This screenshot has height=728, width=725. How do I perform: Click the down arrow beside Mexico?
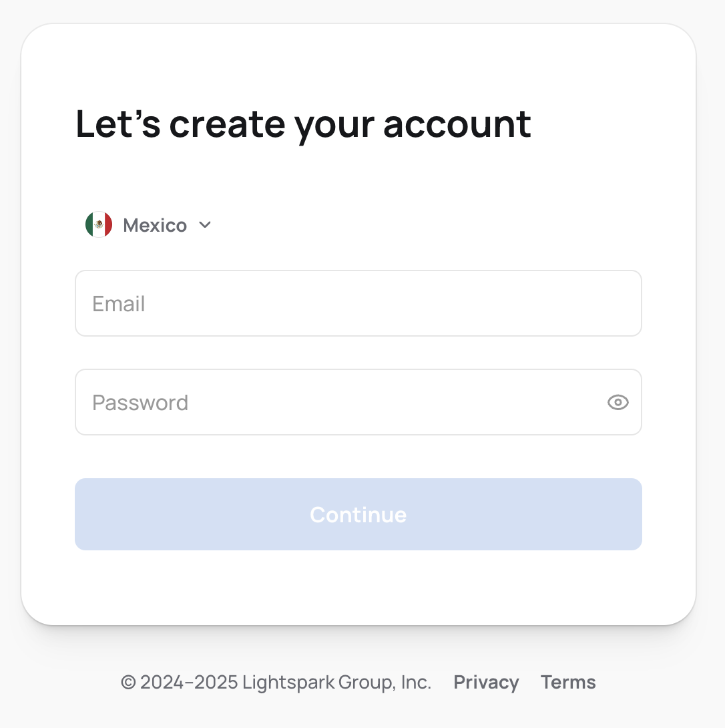[x=205, y=225]
